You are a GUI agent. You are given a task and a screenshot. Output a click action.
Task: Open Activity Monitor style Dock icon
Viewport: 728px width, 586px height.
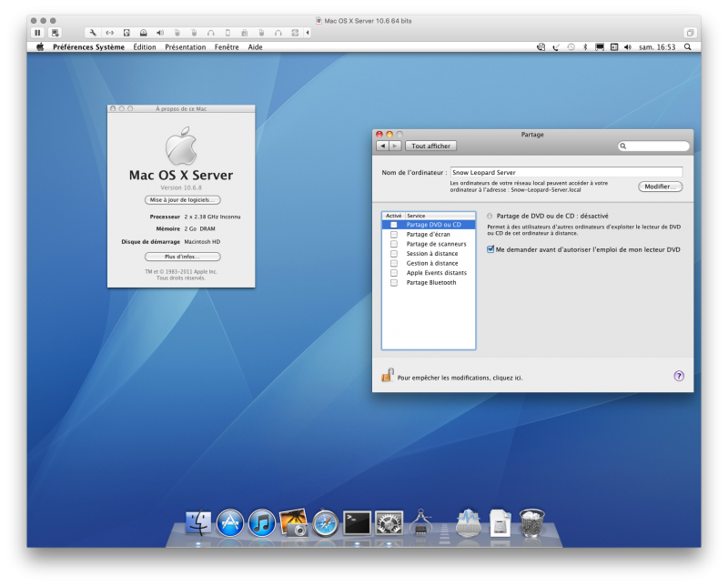tap(468, 523)
